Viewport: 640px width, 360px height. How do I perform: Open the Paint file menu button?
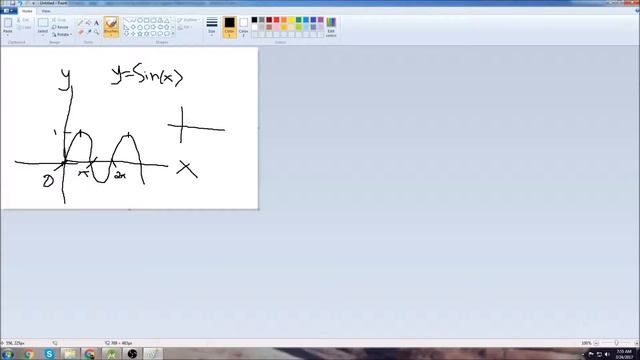(9, 11)
